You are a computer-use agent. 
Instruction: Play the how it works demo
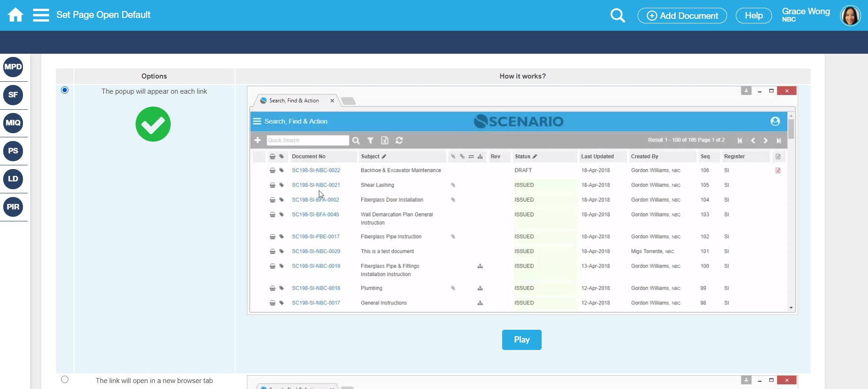[x=521, y=340]
